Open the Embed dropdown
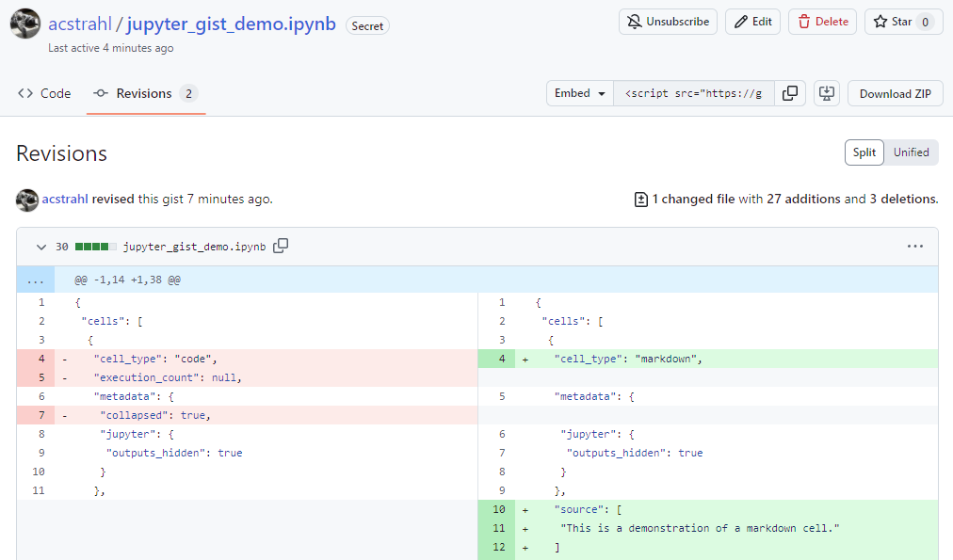 pos(579,93)
